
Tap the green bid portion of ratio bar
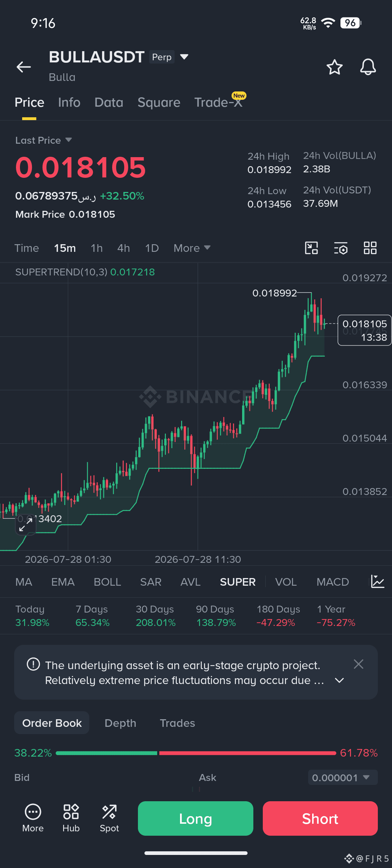[x=107, y=753]
